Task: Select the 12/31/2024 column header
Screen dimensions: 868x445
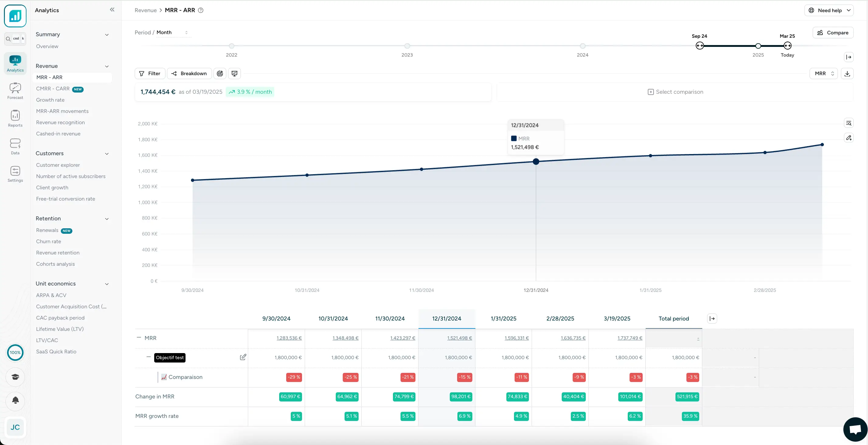Action: coord(447,319)
